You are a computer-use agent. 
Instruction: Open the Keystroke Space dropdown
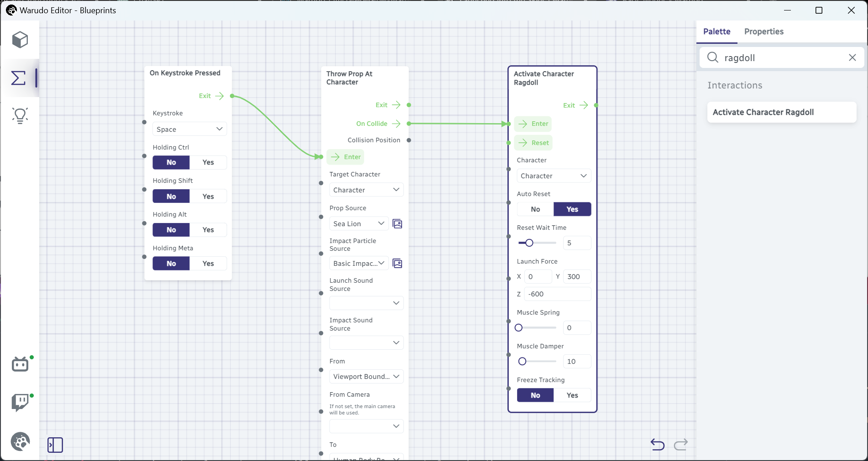tap(189, 129)
